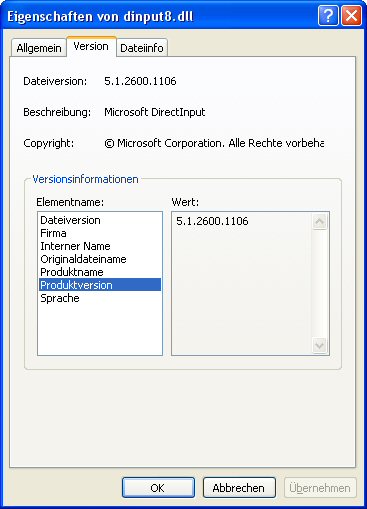
Task: Switch to the Allgemein tab
Action: 39,48
